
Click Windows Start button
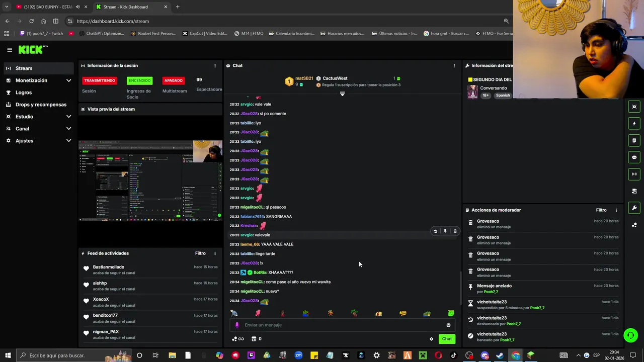(x=8, y=355)
